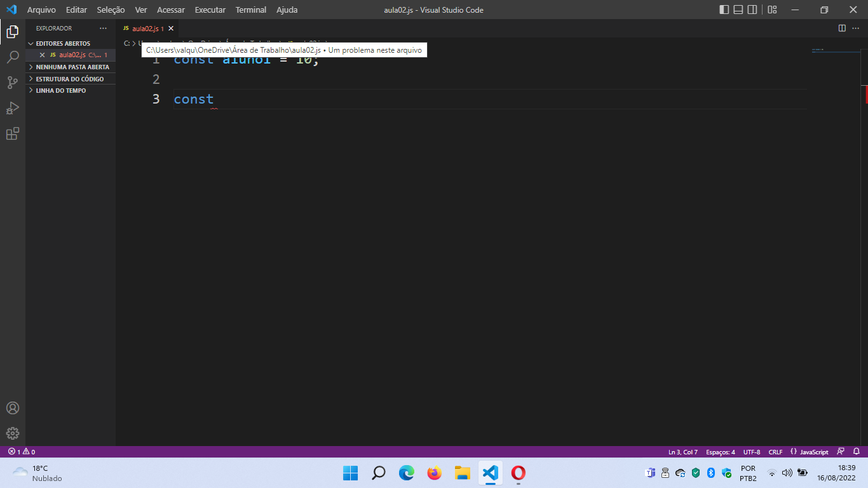The height and width of the screenshot is (488, 868).
Task: Open the Explorer view in activity bar
Action: click(13, 31)
